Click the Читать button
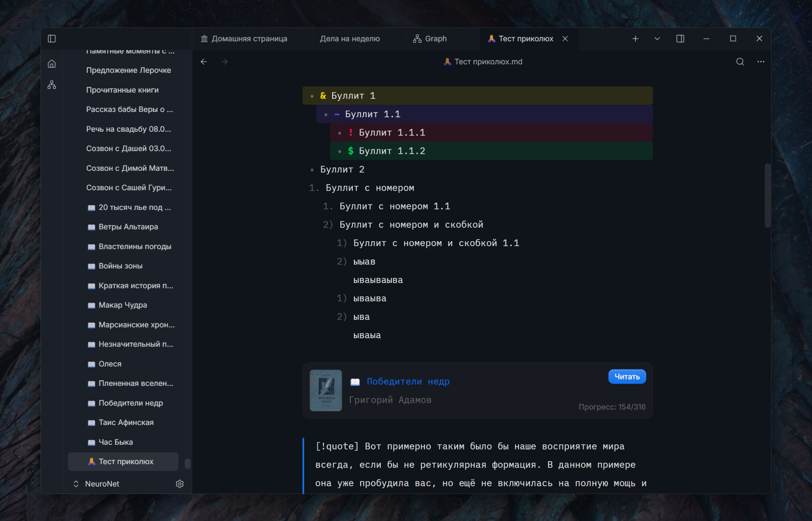The image size is (812, 521). (627, 377)
